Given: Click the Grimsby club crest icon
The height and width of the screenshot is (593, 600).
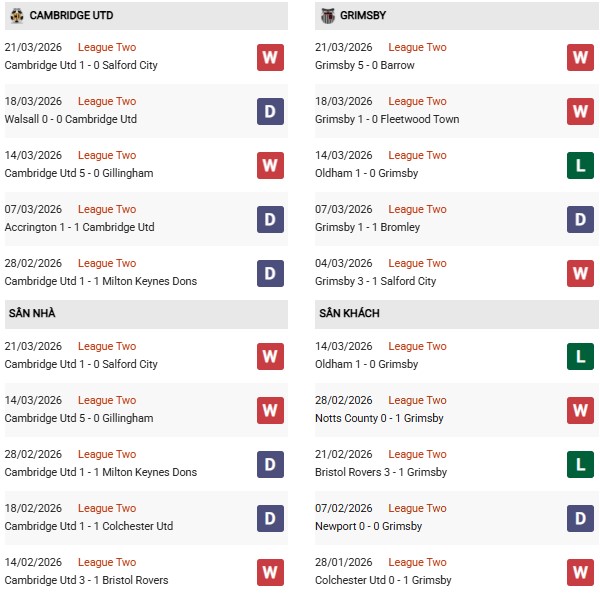Looking at the screenshot, I should point(328,15).
